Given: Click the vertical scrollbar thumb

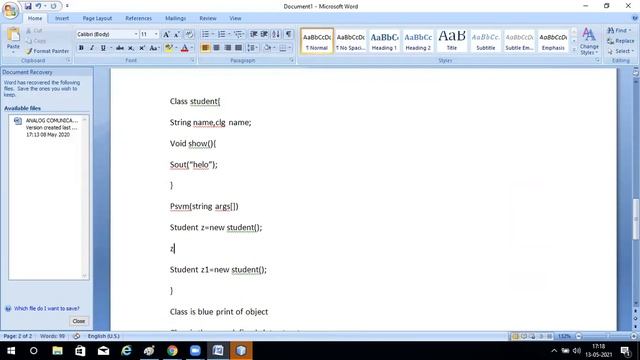Looking at the screenshot, I should click(x=636, y=219).
